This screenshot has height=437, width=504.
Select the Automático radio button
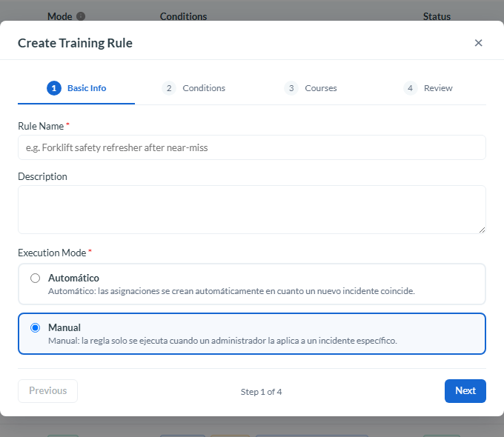[x=35, y=278]
